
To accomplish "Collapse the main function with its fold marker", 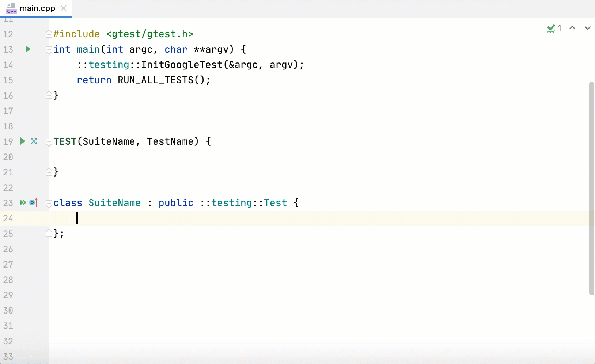I will [x=48, y=50].
